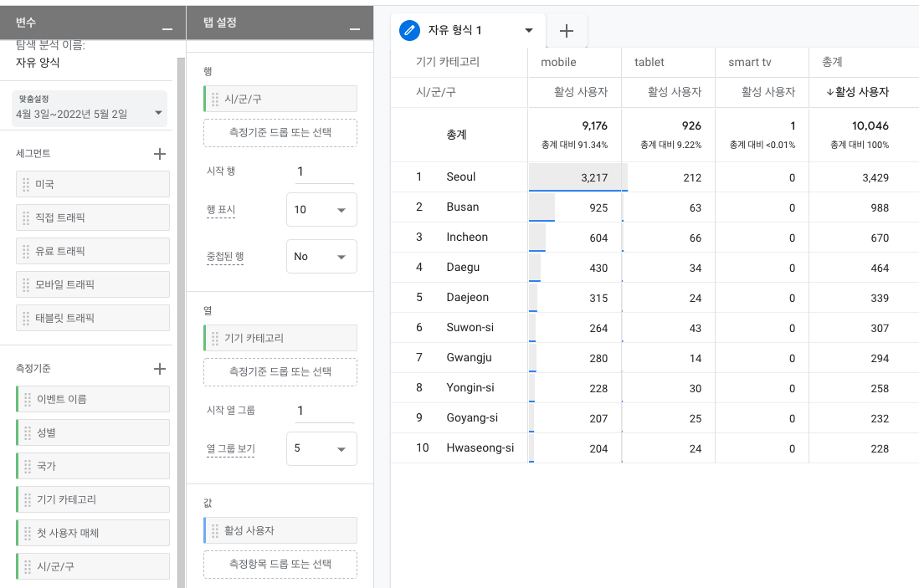Grab the drag handle of 유료 트래픽 segment

(x=26, y=251)
